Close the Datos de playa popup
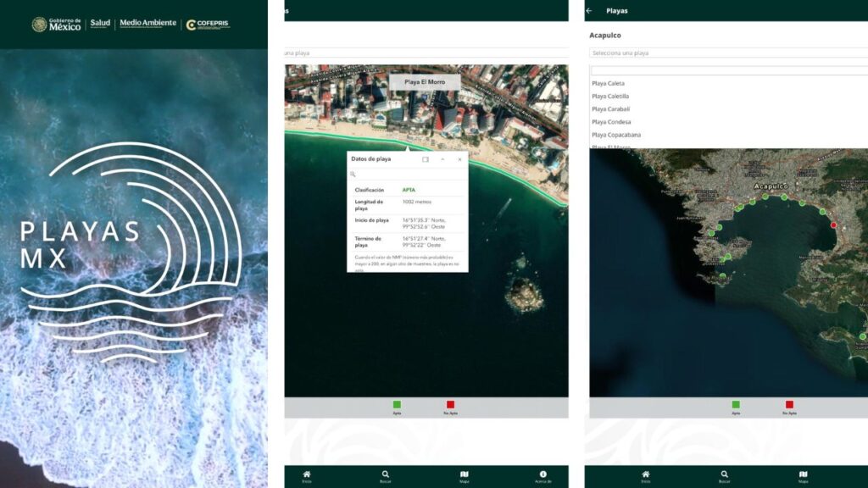Image resolution: width=868 pixels, height=488 pixels. click(x=459, y=159)
